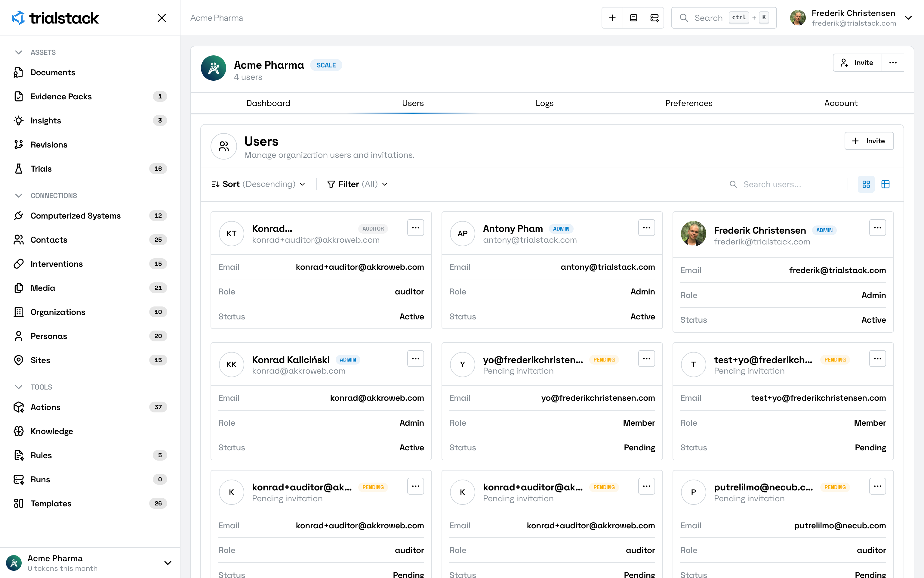Click Acme Pharma breadcrumb
924x578 pixels.
pos(217,18)
